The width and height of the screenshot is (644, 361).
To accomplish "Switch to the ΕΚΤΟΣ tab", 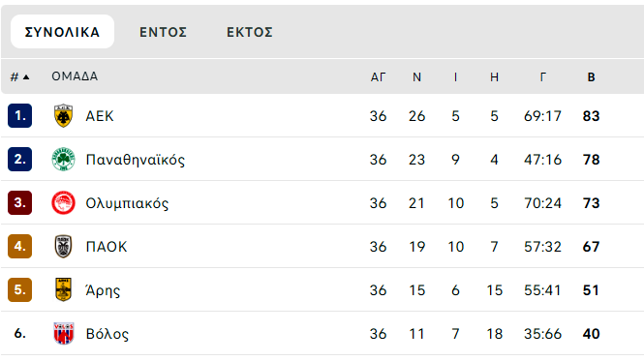I will point(250,32).
